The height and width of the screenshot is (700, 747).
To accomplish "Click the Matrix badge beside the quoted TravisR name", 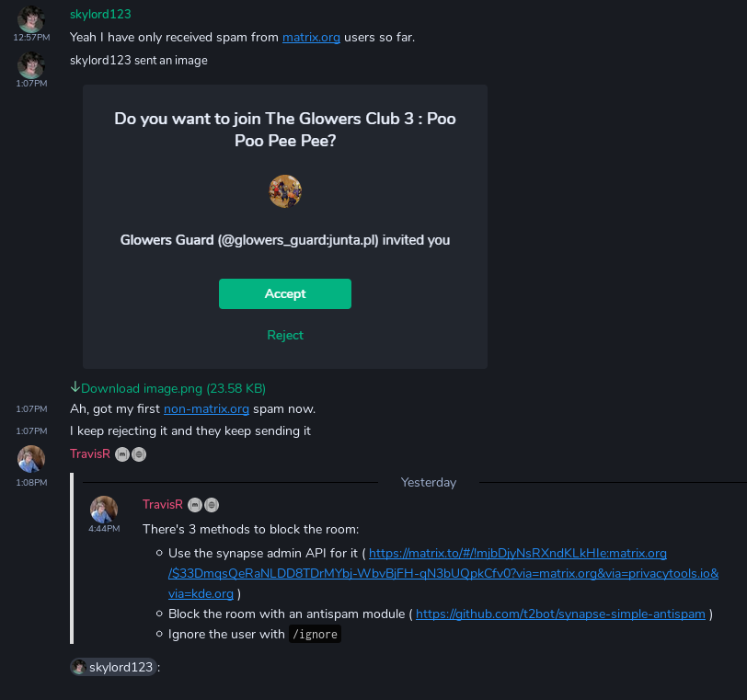I will pyautogui.click(x=195, y=505).
